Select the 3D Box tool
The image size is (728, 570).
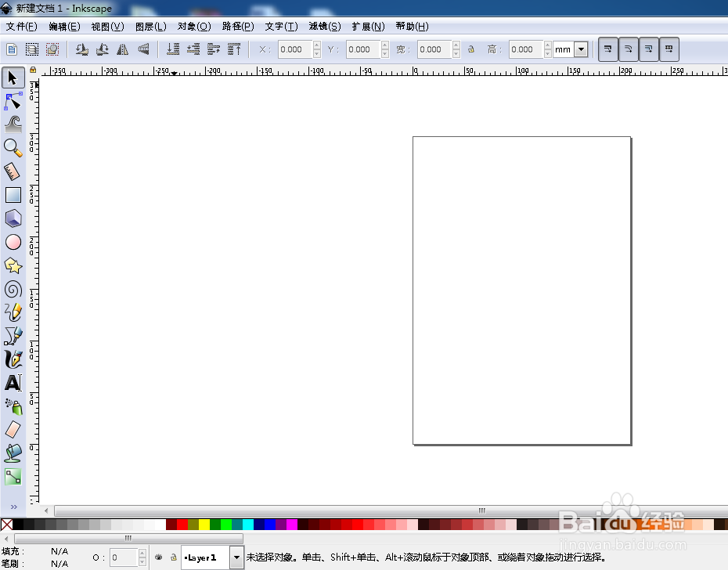13,218
